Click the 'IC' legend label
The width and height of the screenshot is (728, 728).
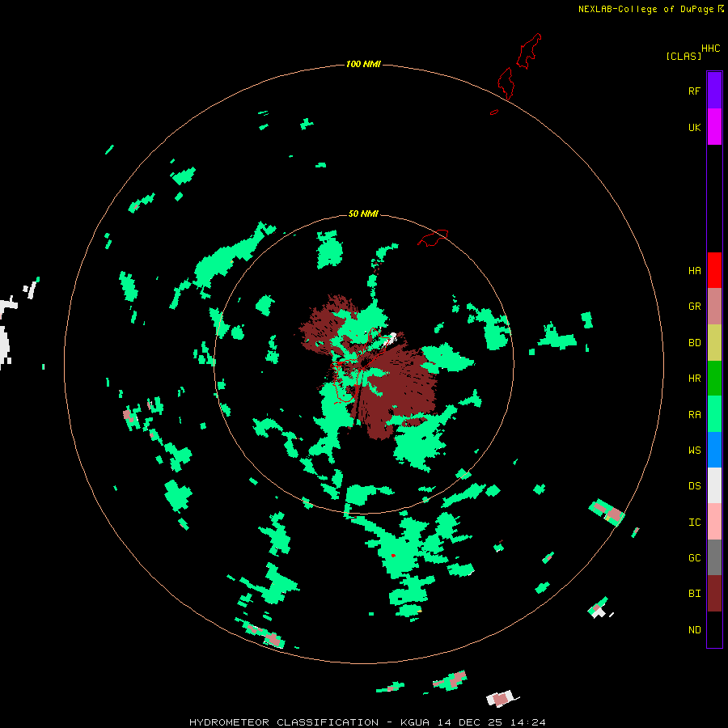pos(694,522)
